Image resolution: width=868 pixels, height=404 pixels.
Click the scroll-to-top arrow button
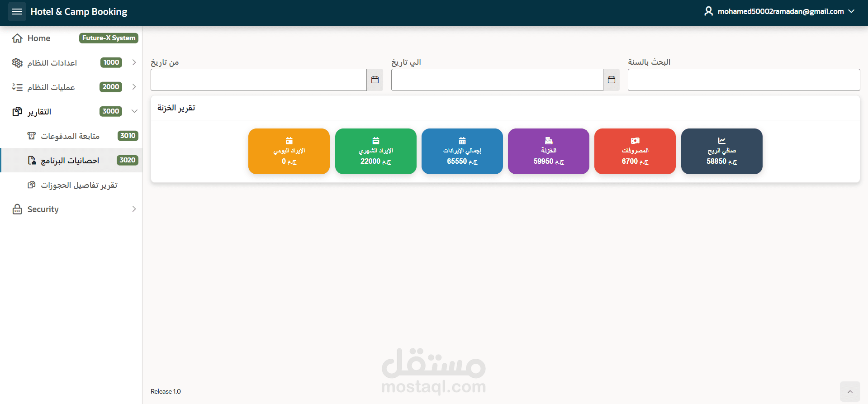[850, 391]
